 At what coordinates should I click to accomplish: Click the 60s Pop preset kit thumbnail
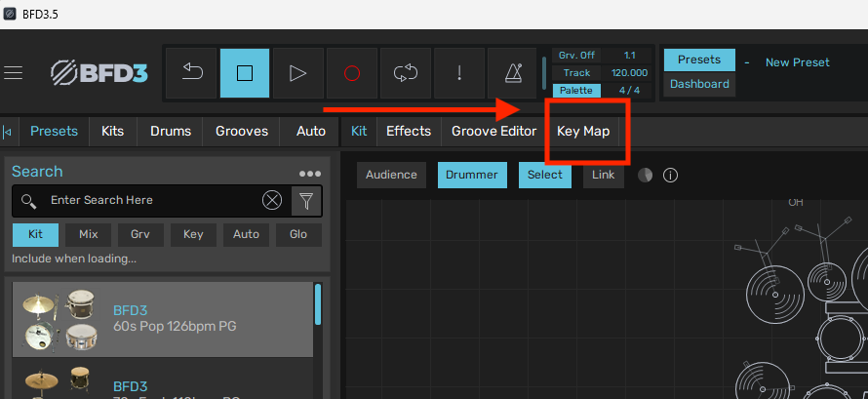click(x=60, y=320)
